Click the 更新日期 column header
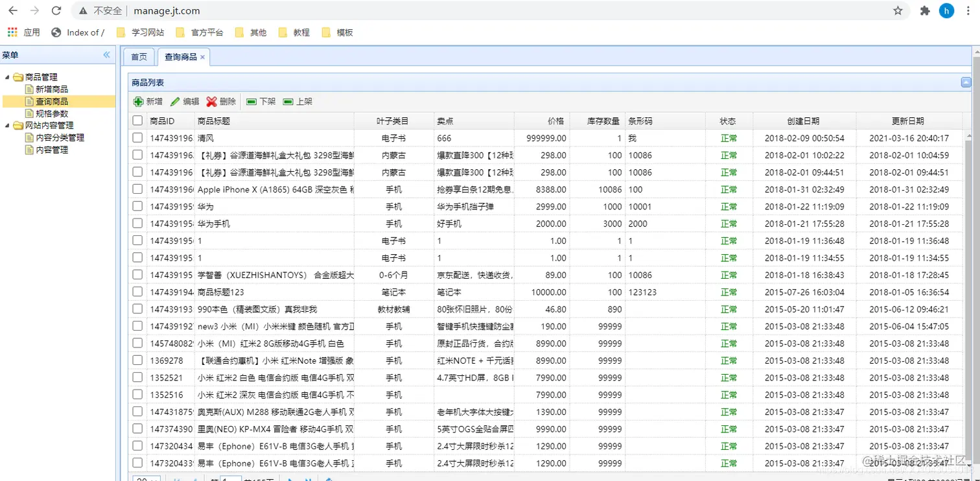 tap(909, 121)
